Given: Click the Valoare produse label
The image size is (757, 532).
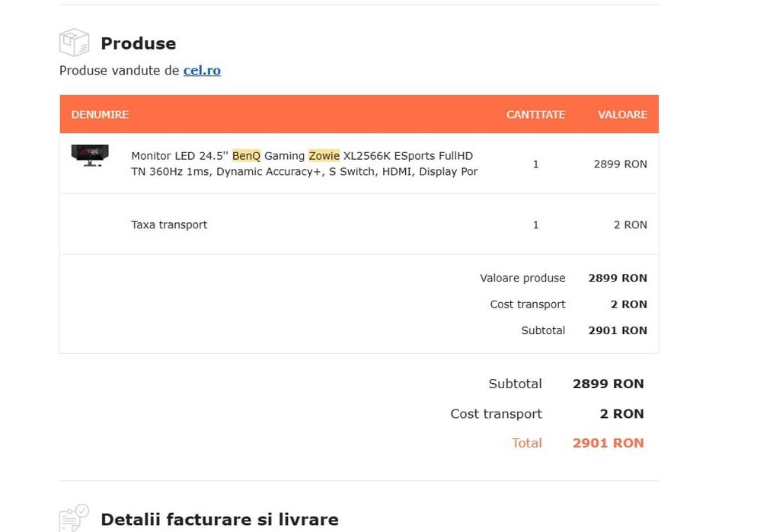Looking at the screenshot, I should click(522, 279).
